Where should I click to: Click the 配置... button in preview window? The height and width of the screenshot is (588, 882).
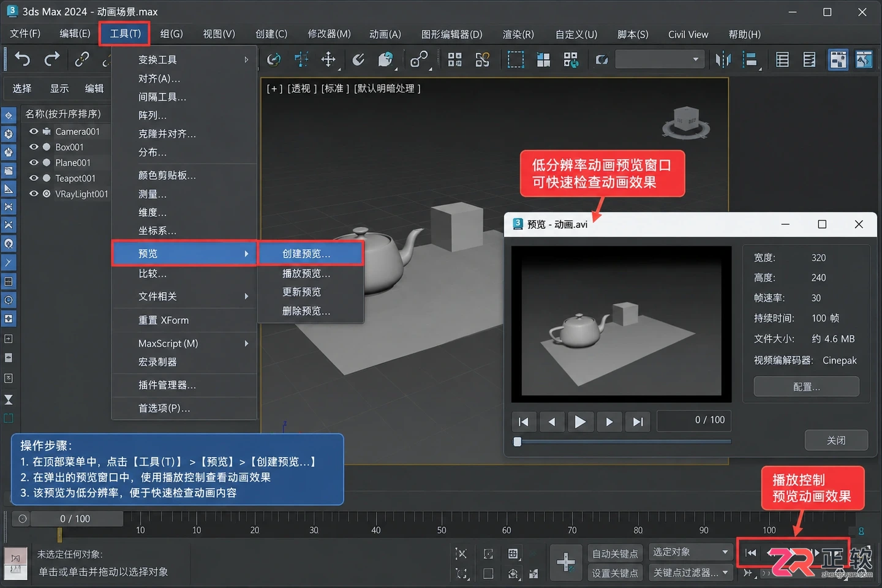pyautogui.click(x=806, y=387)
